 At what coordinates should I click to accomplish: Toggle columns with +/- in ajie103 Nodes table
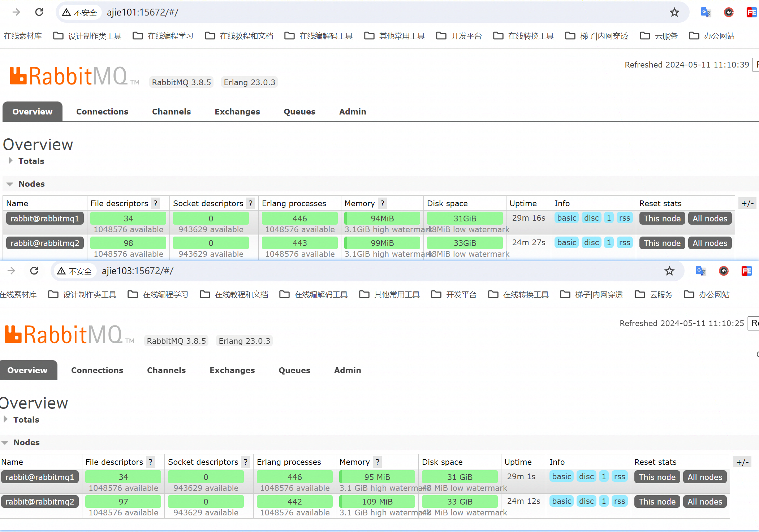[x=742, y=462]
